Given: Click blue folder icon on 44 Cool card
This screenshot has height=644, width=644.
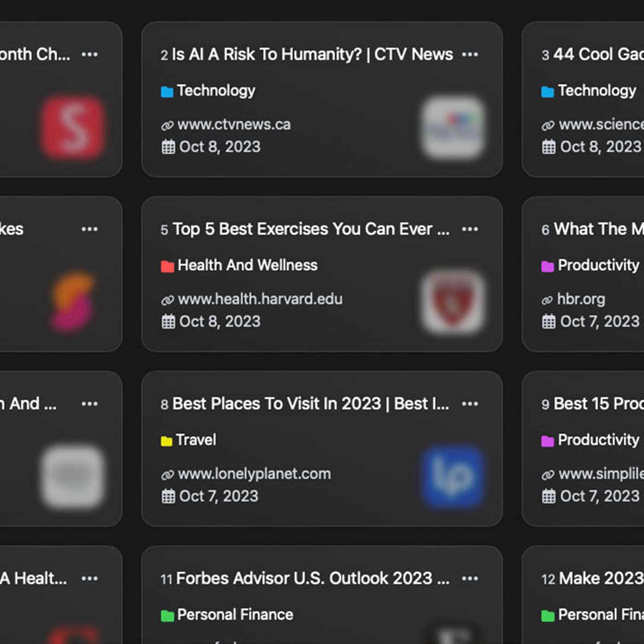Looking at the screenshot, I should click(547, 92).
